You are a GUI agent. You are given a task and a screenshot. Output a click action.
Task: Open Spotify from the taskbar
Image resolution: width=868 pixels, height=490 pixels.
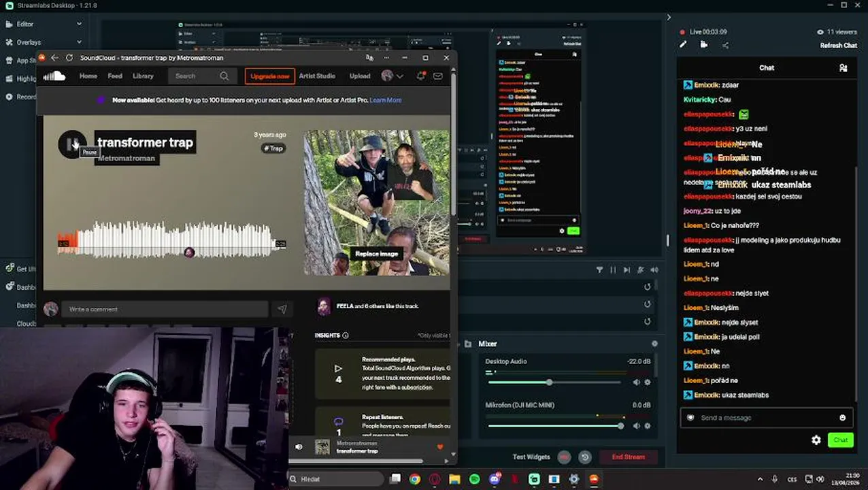pos(474,479)
